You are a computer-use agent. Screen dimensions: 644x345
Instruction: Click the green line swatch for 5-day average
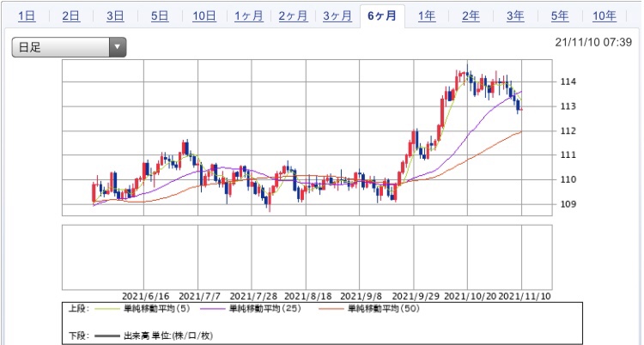107,309
